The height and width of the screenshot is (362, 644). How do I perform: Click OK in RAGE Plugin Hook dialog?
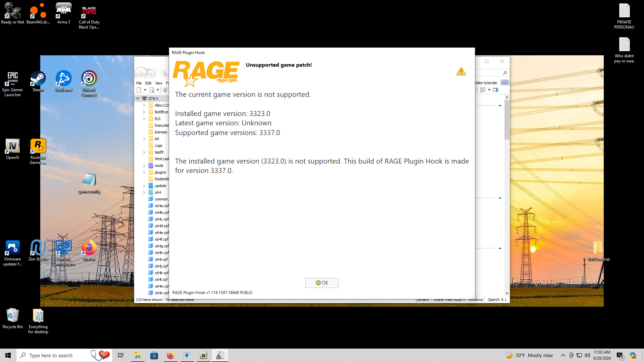tap(322, 283)
